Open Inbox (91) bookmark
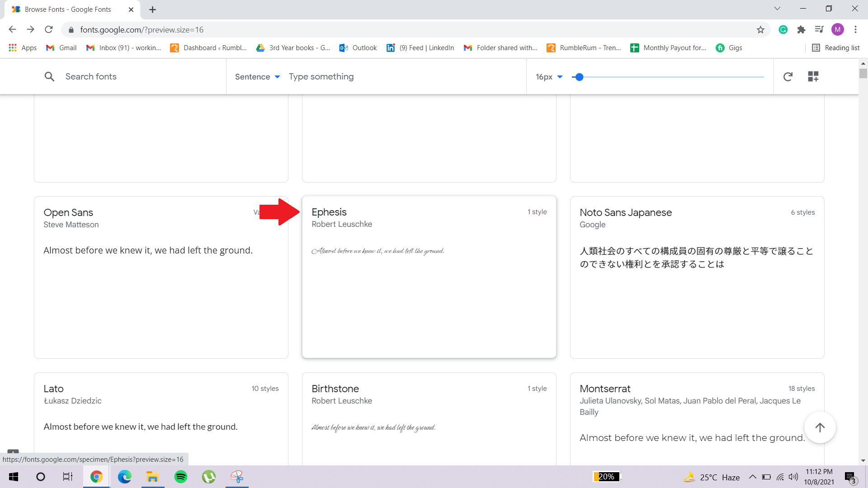This screenshot has width=868, height=488. click(x=123, y=48)
